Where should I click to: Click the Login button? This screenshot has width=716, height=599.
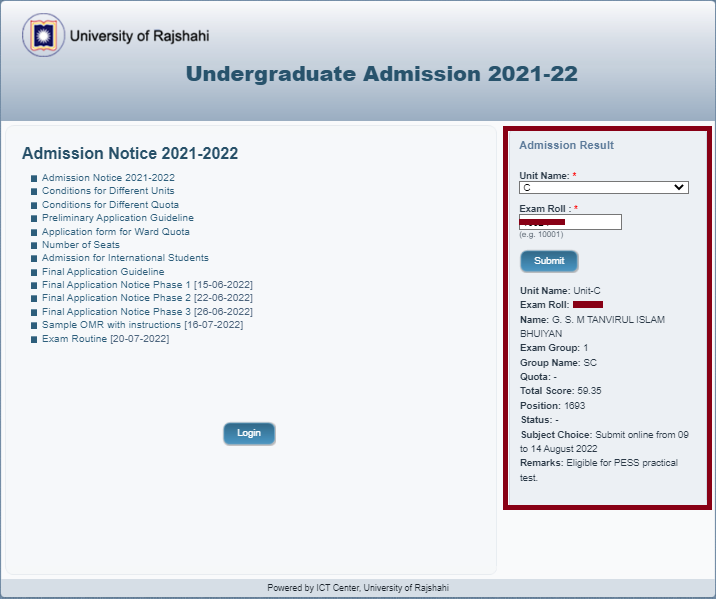coord(249,433)
